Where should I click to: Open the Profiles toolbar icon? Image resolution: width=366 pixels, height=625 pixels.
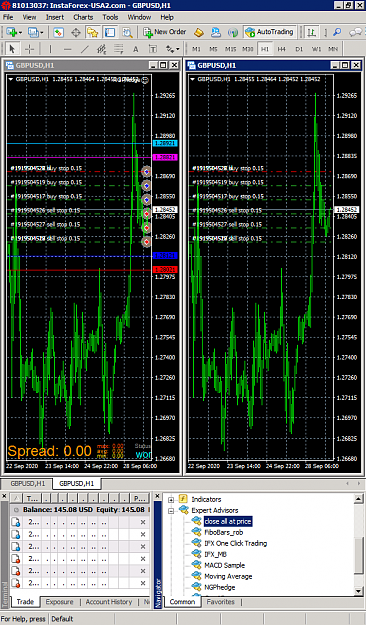pos(33,32)
